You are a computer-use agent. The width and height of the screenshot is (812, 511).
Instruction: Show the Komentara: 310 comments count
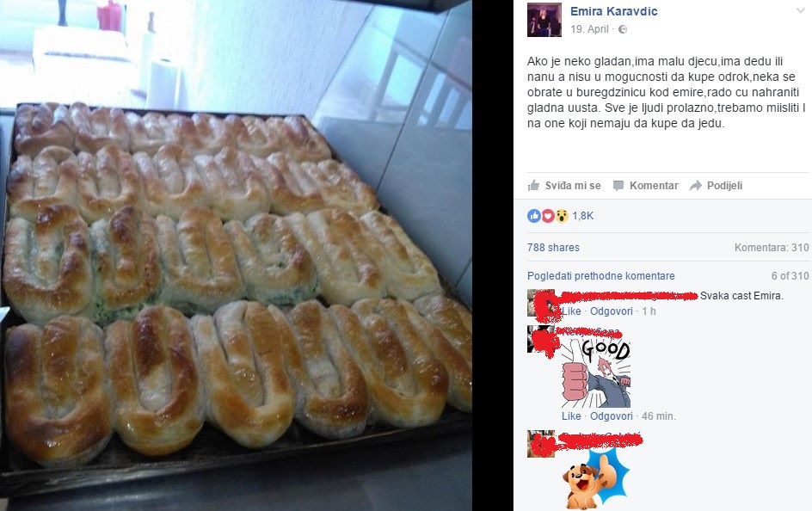(771, 248)
